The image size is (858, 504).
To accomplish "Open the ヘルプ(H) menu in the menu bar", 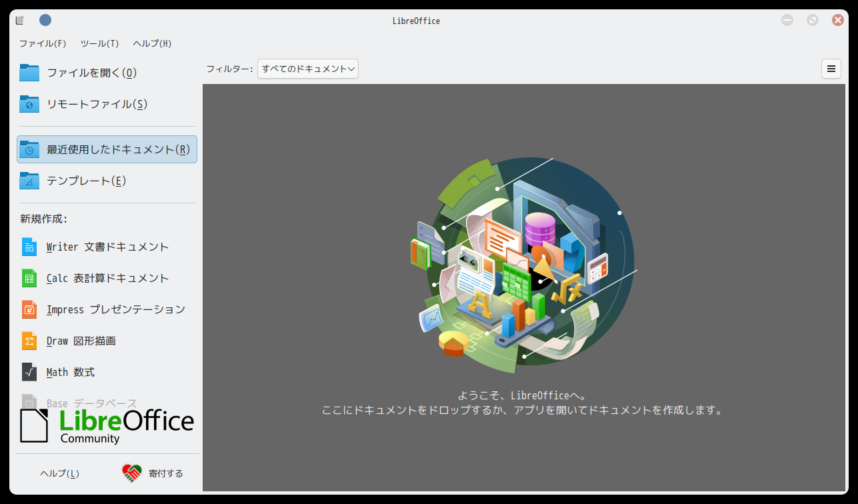I will coord(152,43).
